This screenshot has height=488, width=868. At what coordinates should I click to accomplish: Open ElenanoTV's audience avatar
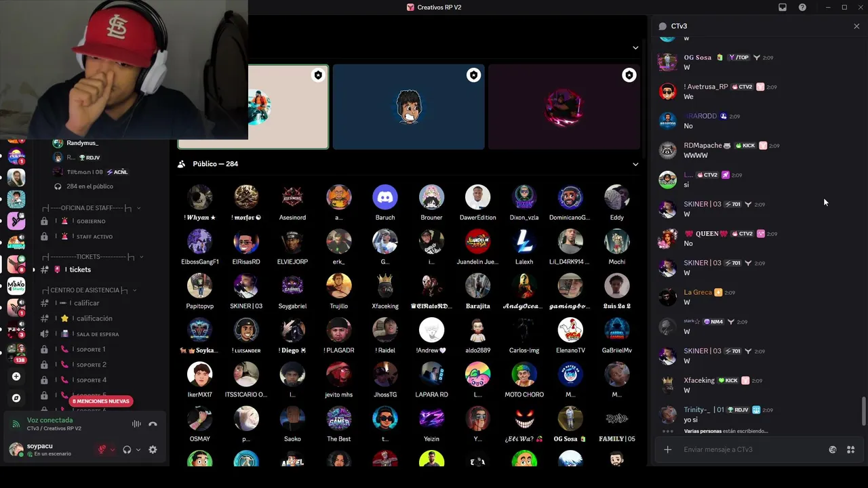pos(570,330)
